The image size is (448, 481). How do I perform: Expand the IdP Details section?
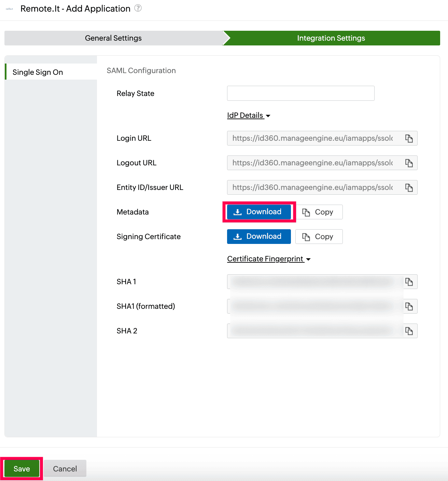[249, 115]
